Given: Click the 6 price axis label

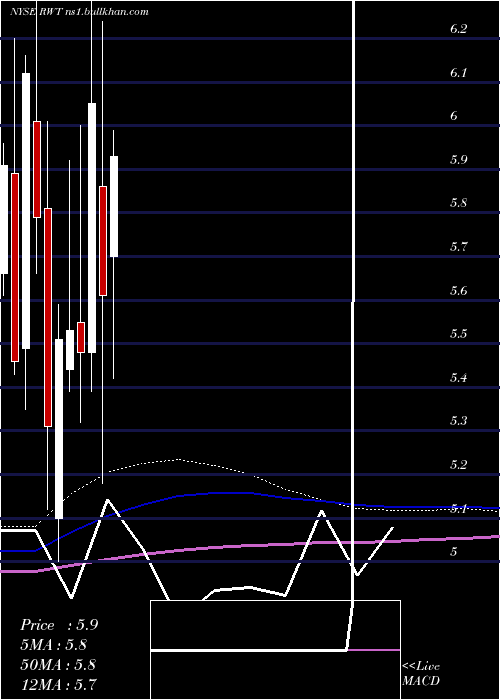Looking at the screenshot, I should (x=454, y=116).
